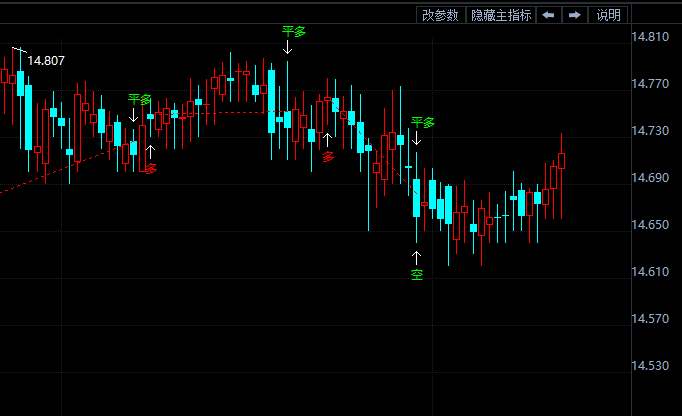Click the 14.650 price axis label

click(x=650, y=225)
